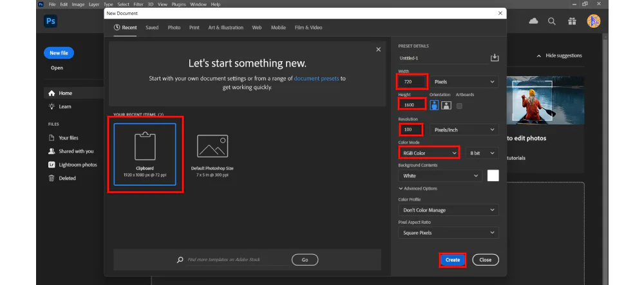Viewport: 644px width, 285px height.
Task: Click the white background color swatch
Action: [x=493, y=175]
